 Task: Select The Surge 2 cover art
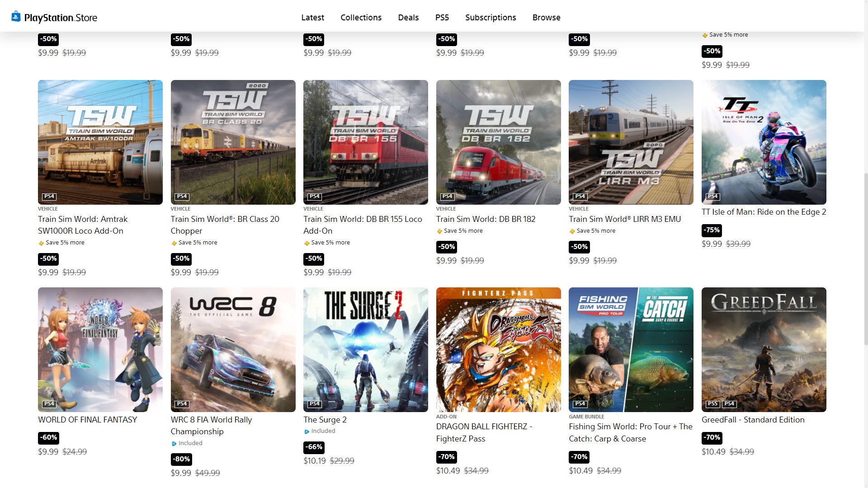366,350
